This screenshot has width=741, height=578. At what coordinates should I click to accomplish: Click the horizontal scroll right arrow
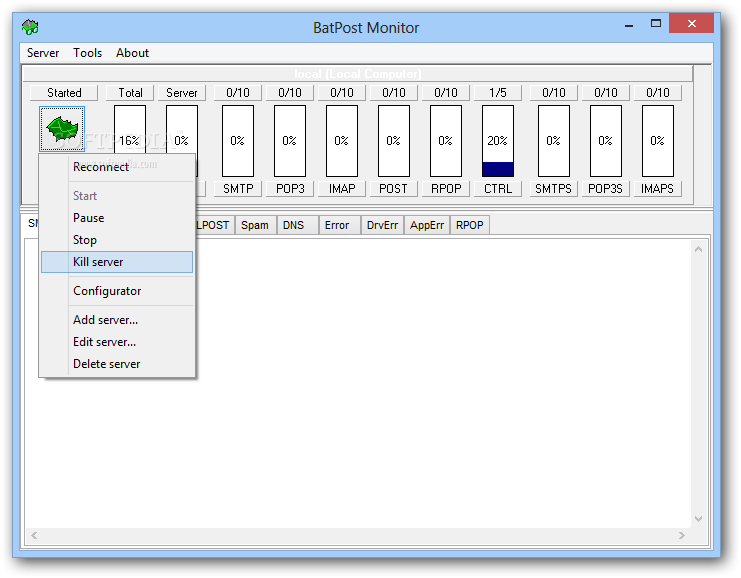click(x=681, y=535)
